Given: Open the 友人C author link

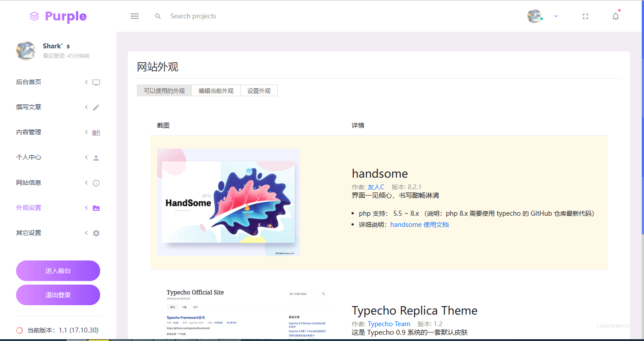Looking at the screenshot, I should pos(376,187).
